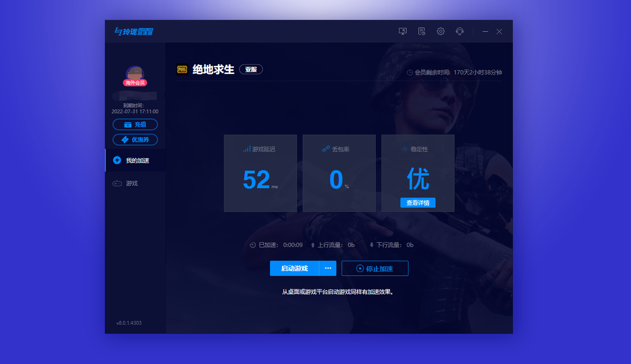Click the screen monitor icon in title bar
Screen dimensions: 631x364
pyautogui.click(x=403, y=32)
